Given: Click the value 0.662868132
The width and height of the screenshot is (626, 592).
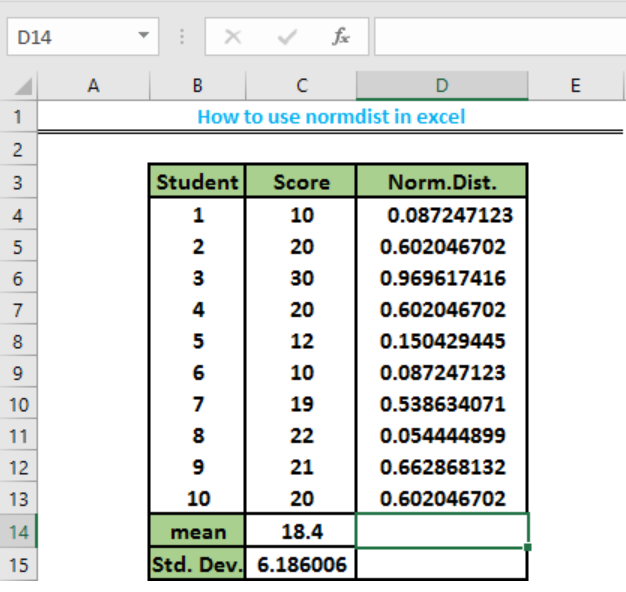Looking at the screenshot, I should pyautogui.click(x=443, y=467).
